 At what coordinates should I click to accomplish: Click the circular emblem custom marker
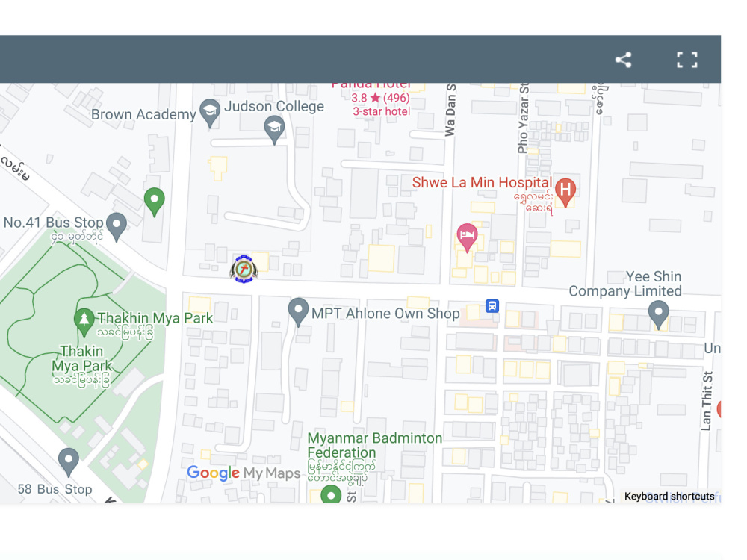244,269
